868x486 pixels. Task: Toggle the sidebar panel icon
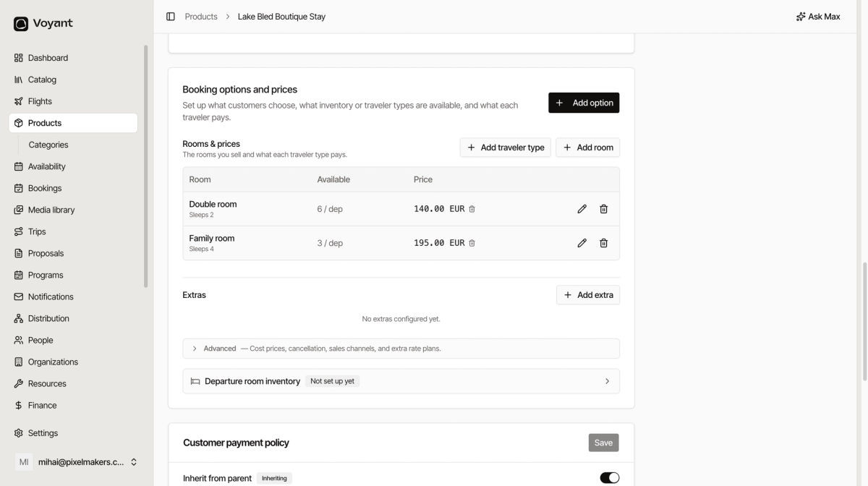coord(171,17)
